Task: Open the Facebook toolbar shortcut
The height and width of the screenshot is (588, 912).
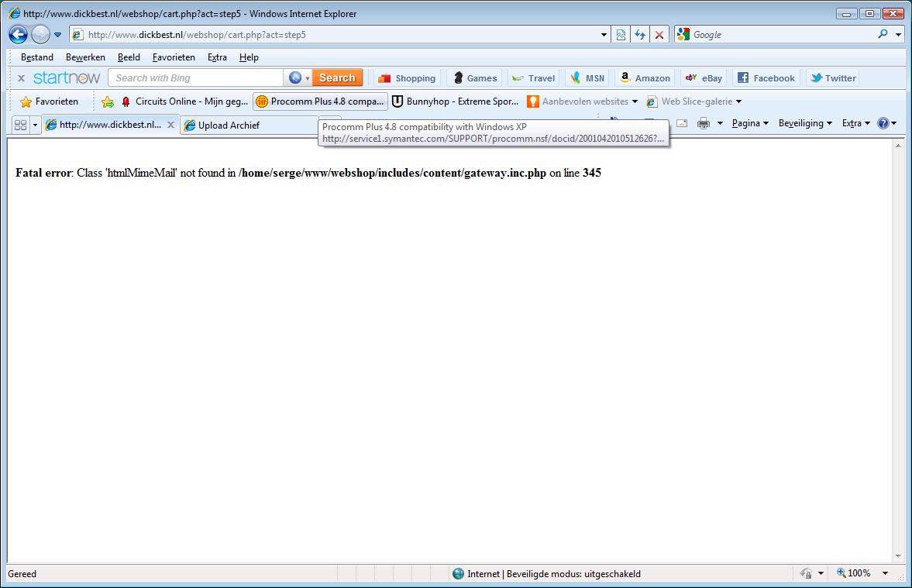Action: [766, 78]
